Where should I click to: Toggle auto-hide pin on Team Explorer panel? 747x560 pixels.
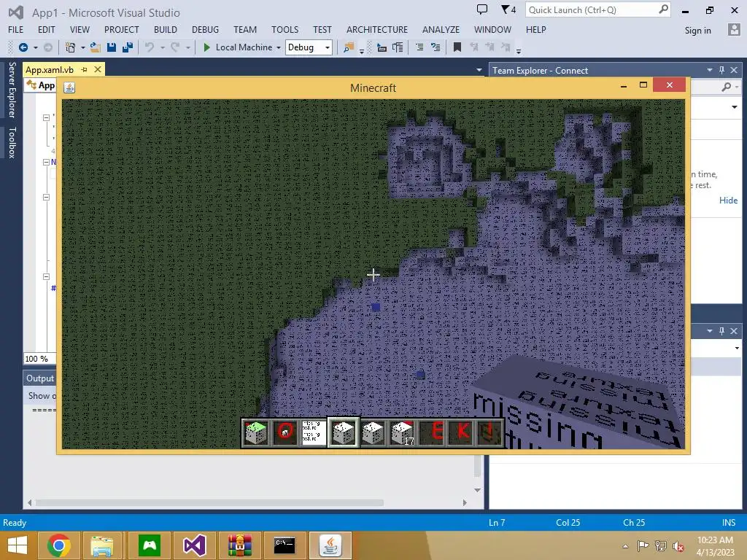tap(721, 70)
